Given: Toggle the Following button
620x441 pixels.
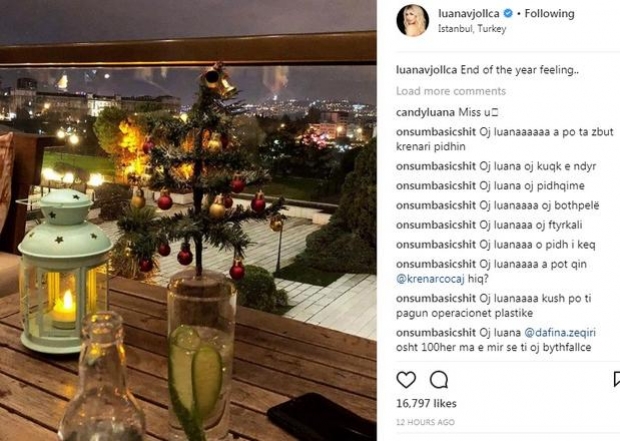Looking at the screenshot, I should point(551,14).
